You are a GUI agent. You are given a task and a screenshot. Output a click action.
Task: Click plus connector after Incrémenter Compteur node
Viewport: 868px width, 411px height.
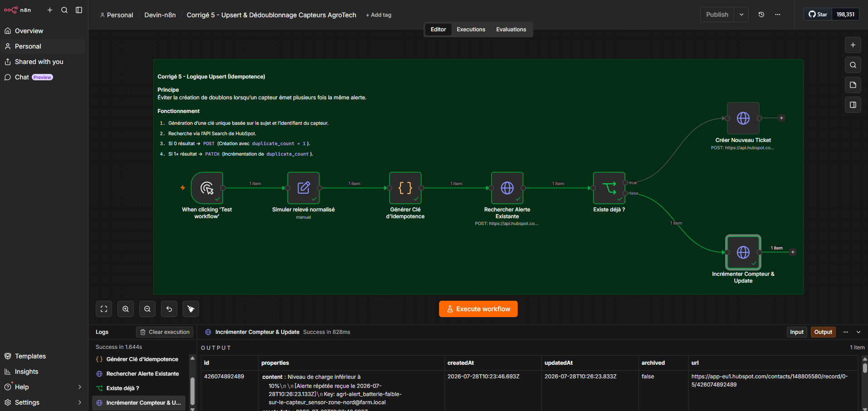click(793, 252)
